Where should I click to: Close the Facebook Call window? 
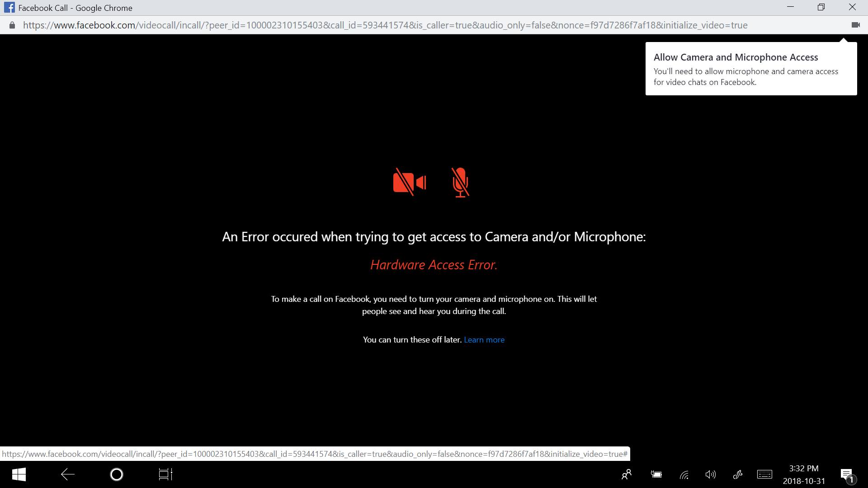[852, 7]
